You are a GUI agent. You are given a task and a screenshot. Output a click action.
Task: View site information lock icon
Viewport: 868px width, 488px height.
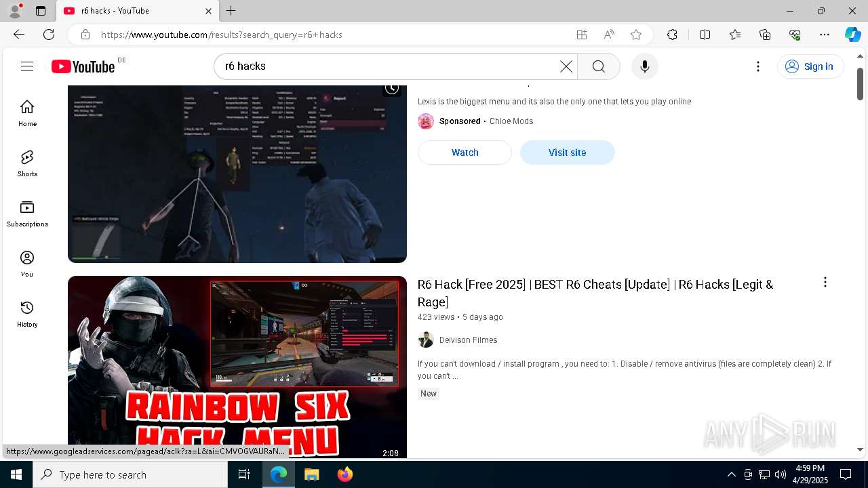(85, 35)
